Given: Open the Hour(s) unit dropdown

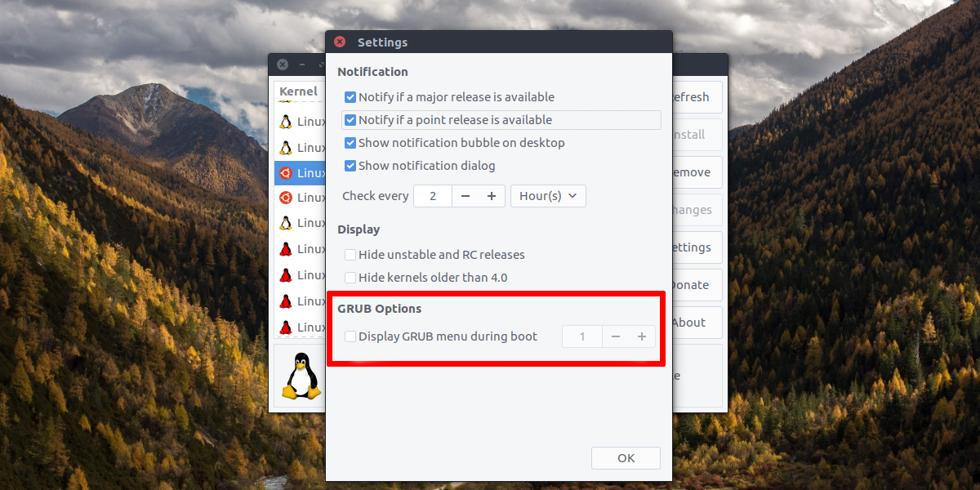Looking at the screenshot, I should coord(548,196).
